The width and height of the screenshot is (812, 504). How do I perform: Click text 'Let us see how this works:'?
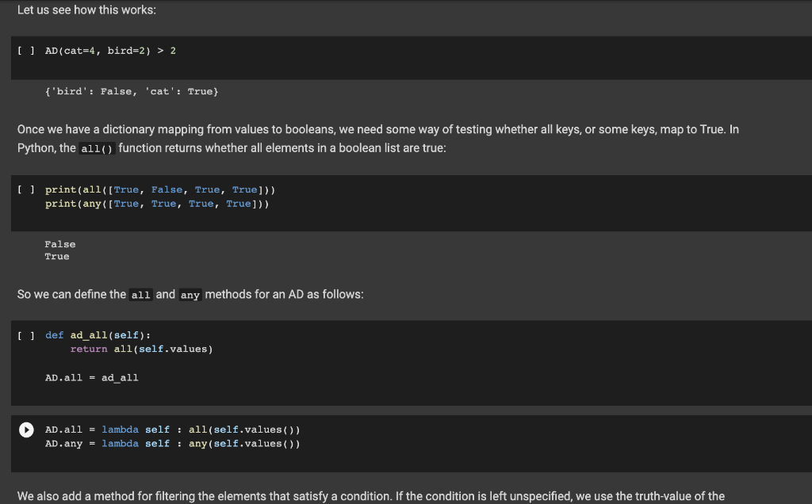click(86, 10)
